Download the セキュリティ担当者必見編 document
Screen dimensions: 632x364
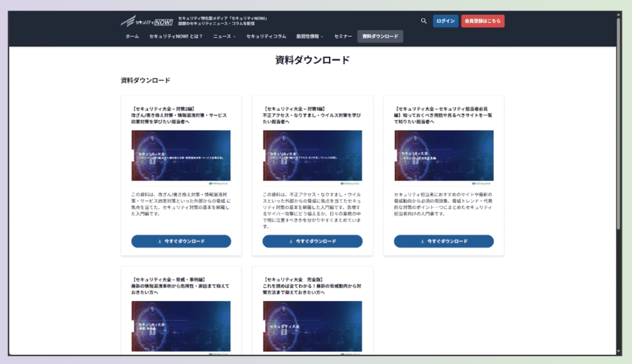444,241
